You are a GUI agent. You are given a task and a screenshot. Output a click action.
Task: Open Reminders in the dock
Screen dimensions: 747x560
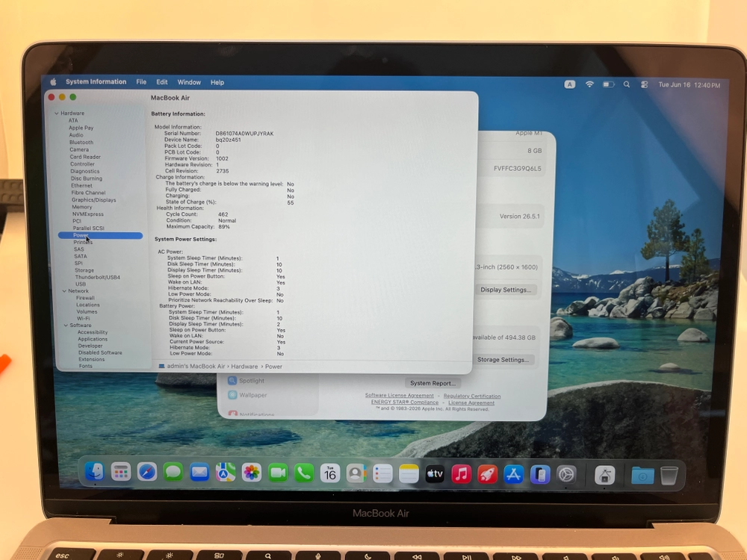(x=382, y=474)
